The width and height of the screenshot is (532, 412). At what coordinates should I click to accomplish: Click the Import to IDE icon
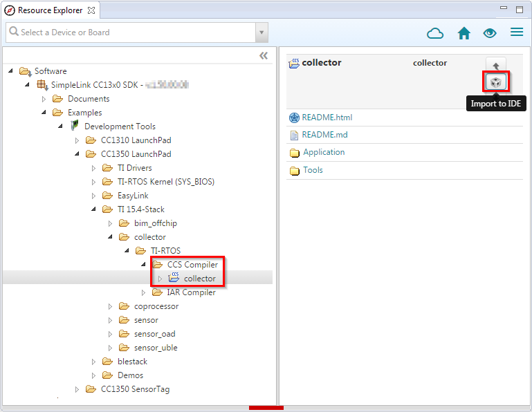pos(495,82)
